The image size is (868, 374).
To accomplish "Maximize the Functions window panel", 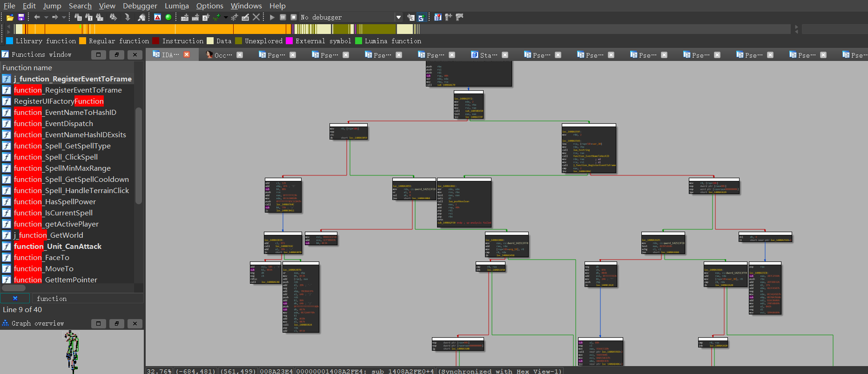I will click(x=98, y=54).
